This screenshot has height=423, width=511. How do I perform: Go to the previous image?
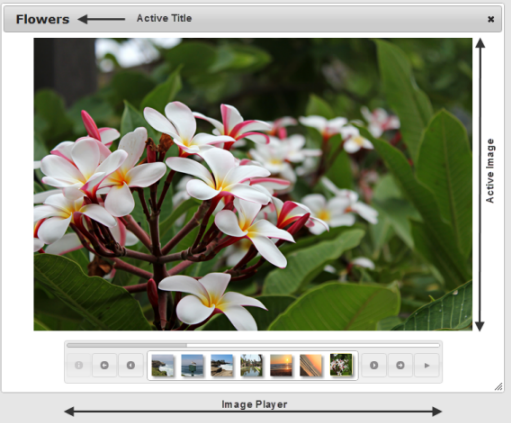click(x=131, y=365)
